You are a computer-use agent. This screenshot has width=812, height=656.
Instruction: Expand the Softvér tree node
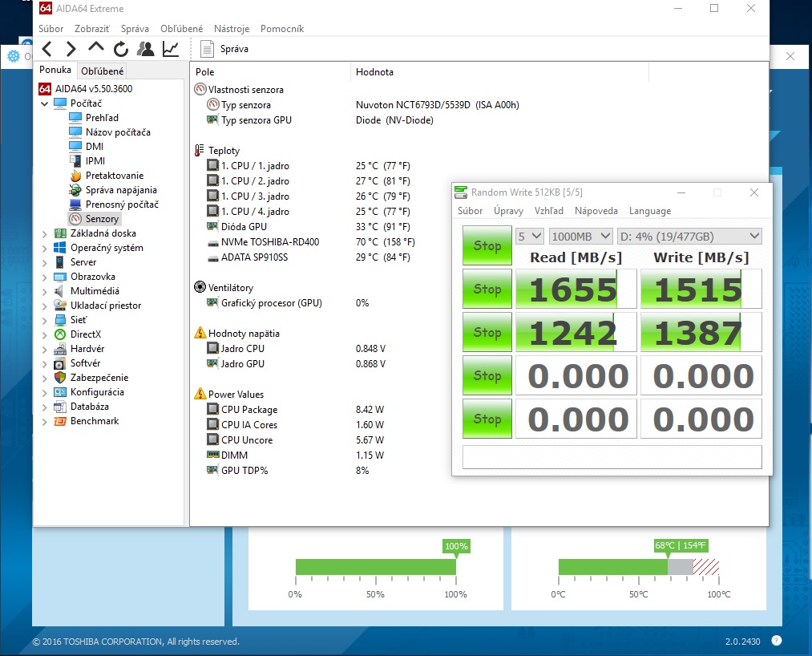point(45,364)
